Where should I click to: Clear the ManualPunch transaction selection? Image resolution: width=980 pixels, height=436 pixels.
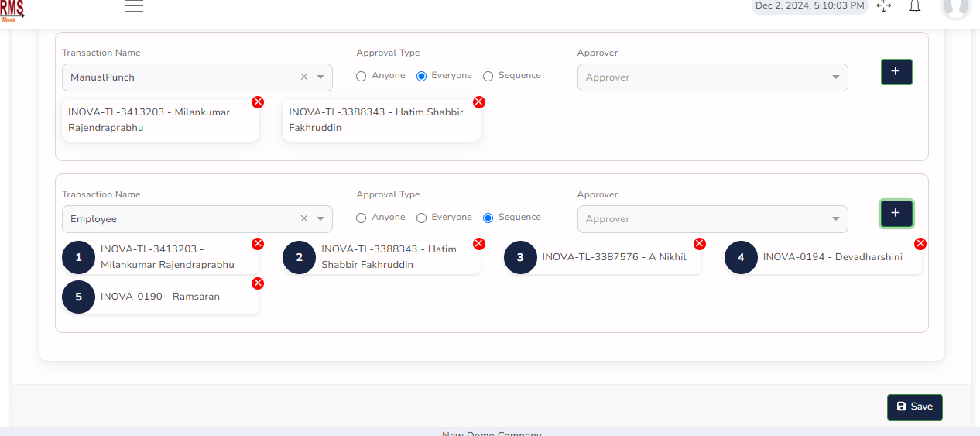click(x=303, y=77)
